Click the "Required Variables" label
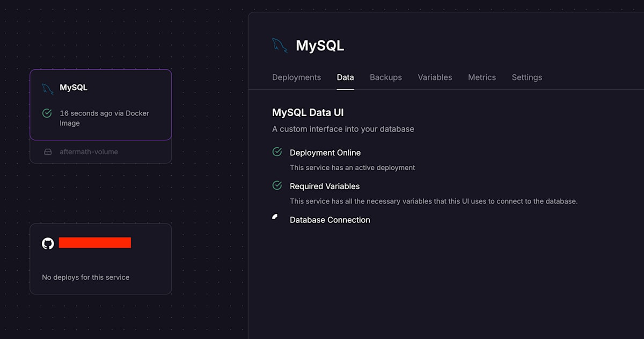 point(325,186)
